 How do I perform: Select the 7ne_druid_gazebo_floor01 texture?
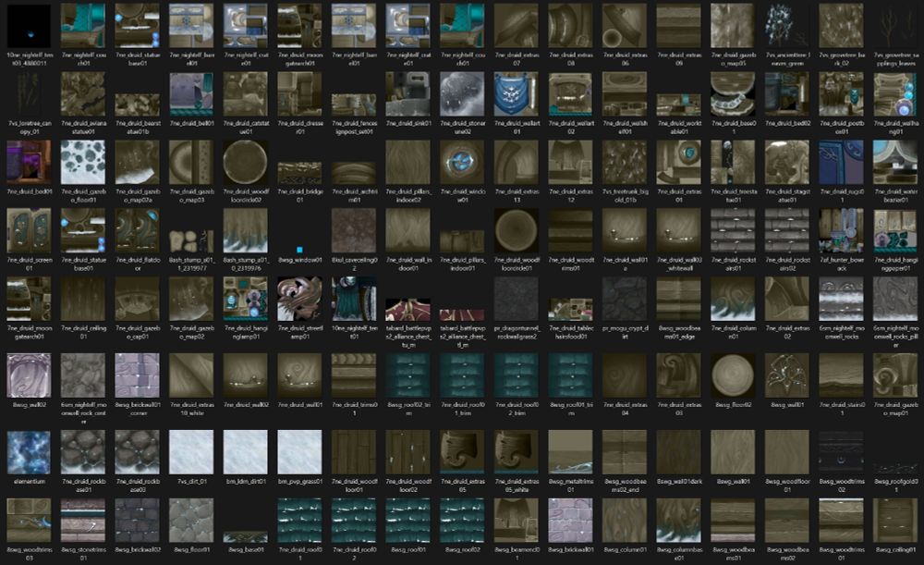pyautogui.click(x=83, y=163)
